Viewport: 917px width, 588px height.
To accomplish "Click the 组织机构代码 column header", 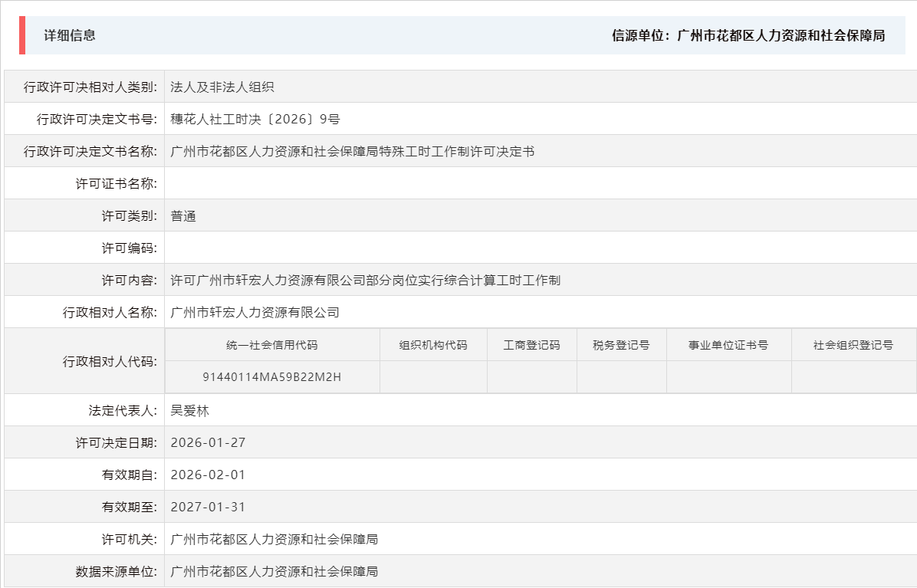I will [x=433, y=345].
